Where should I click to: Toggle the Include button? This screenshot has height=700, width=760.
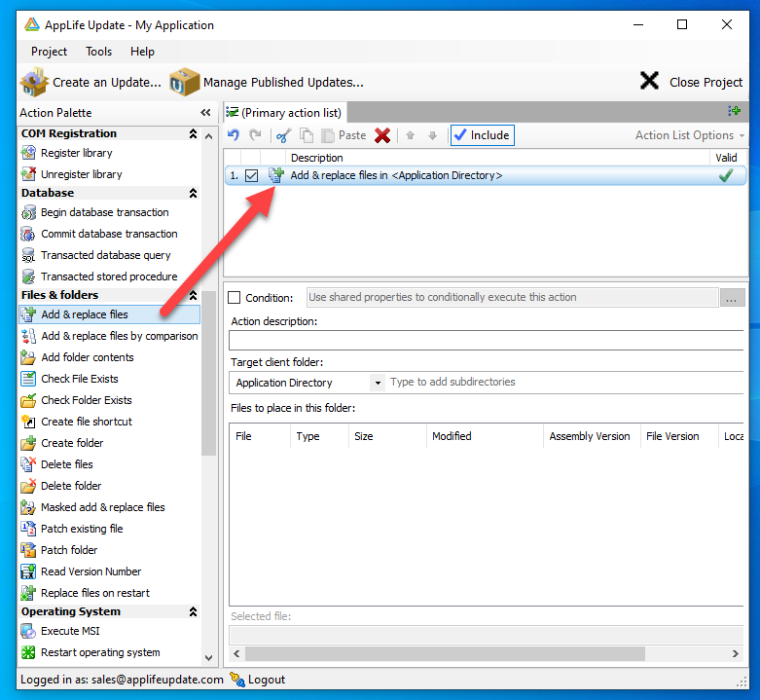(x=483, y=135)
